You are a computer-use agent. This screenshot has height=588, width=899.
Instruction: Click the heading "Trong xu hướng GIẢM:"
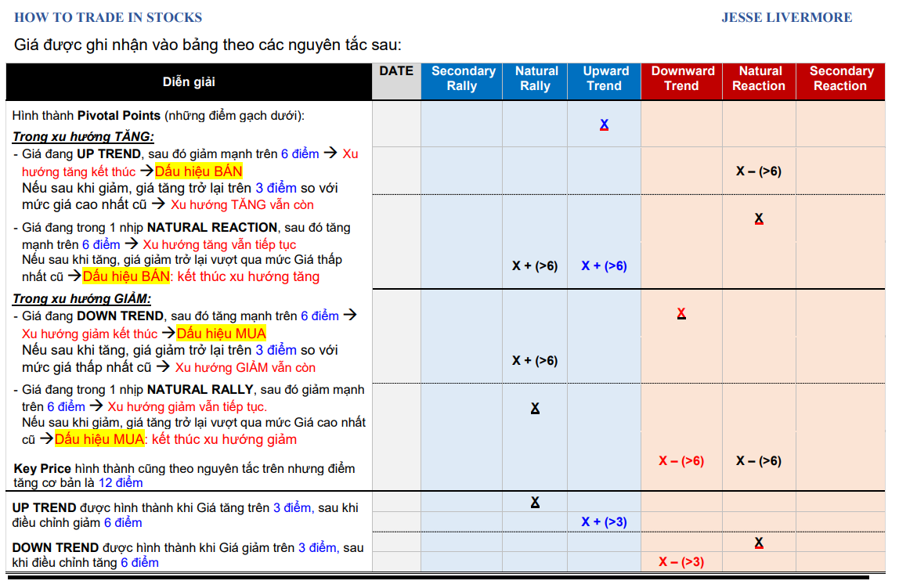[81, 298]
